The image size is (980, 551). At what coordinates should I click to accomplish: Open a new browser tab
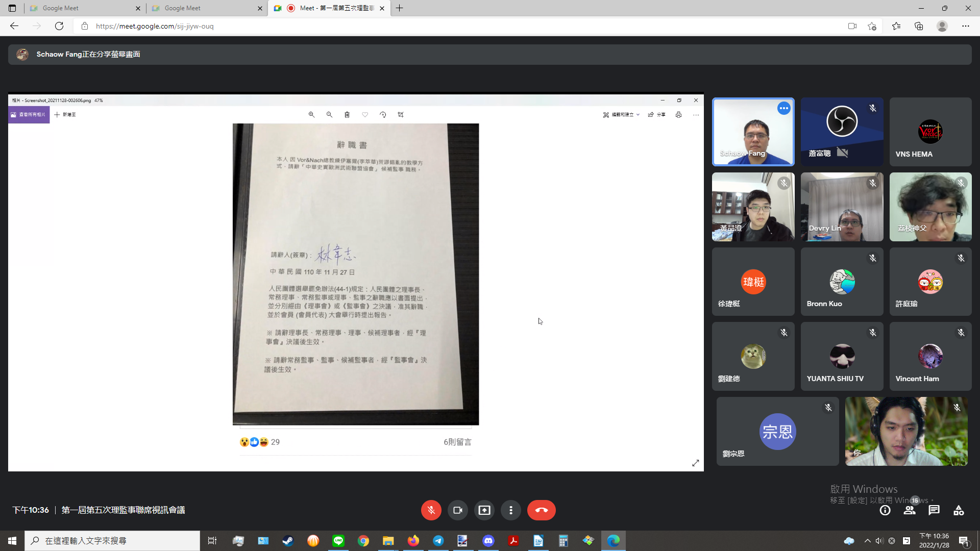point(399,8)
